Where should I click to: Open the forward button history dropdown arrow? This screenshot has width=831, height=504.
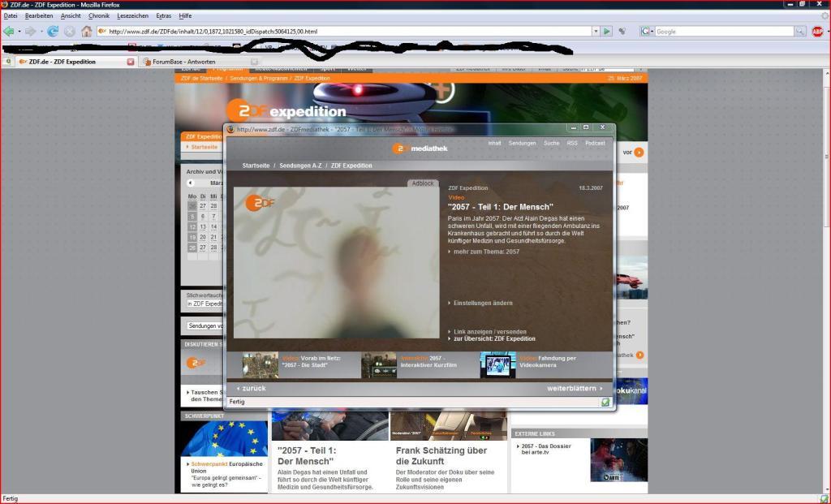41,32
